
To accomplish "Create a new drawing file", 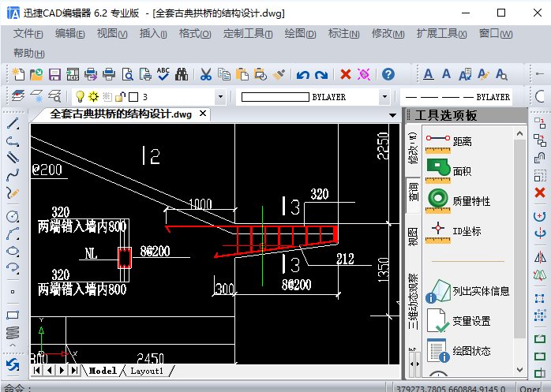I will click(18, 74).
